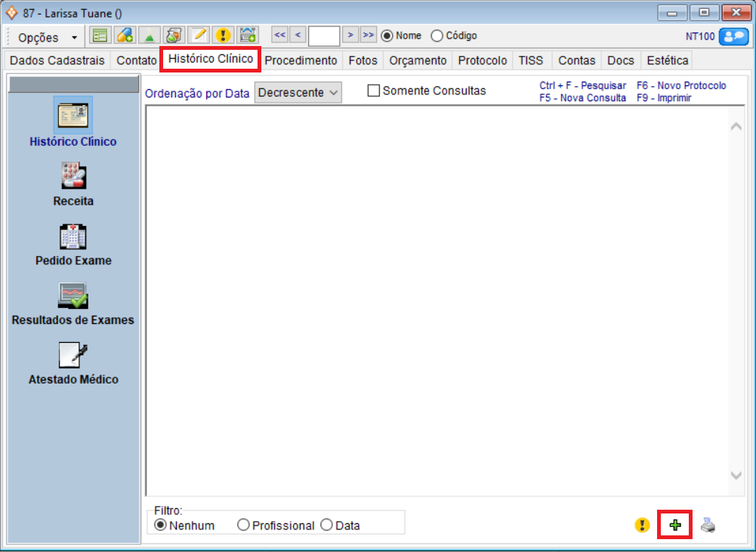Click the first record '<<' navigation button

click(x=279, y=35)
